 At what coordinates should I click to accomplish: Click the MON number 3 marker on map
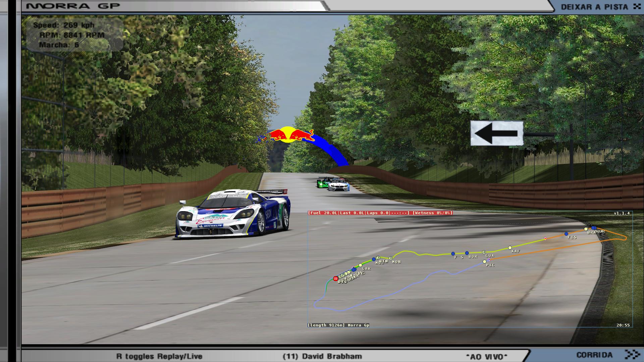tap(390, 258)
